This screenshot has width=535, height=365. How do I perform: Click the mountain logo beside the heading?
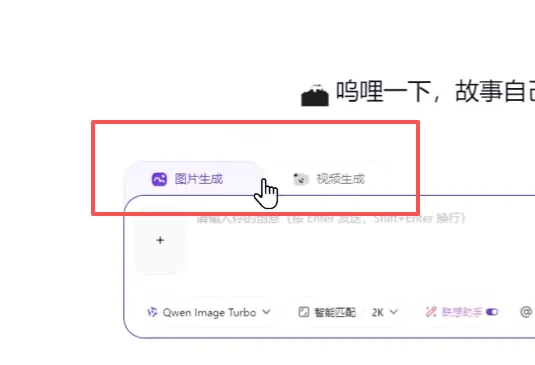pos(315,95)
